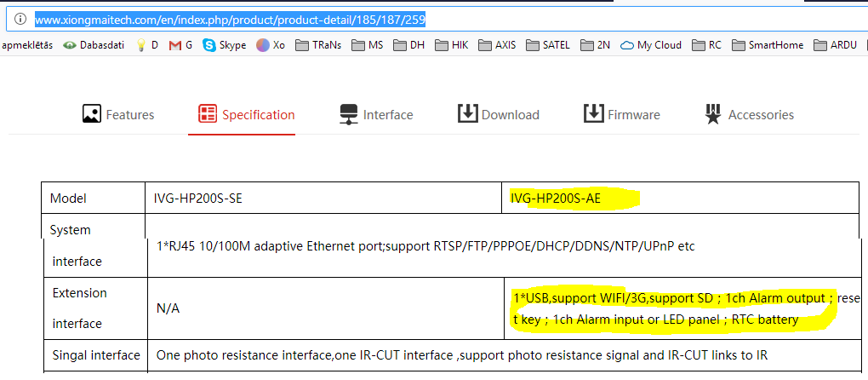
Task: Open the Download tab
Action: (x=499, y=114)
